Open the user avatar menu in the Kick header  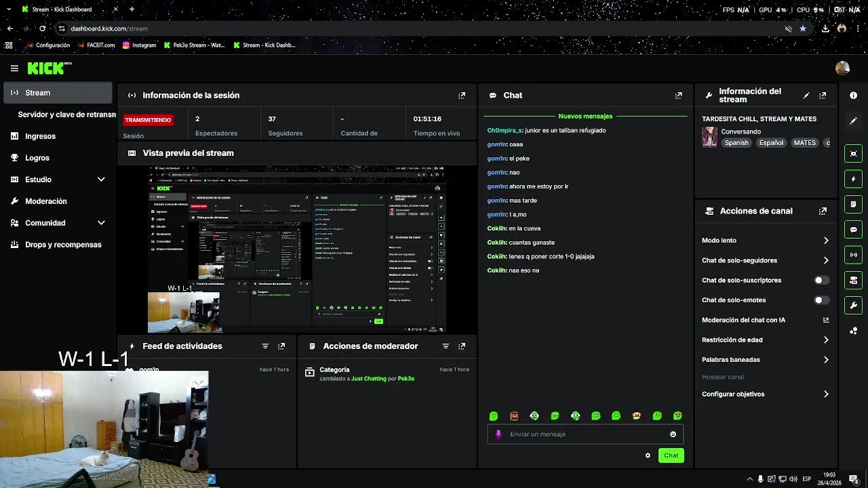click(x=842, y=68)
